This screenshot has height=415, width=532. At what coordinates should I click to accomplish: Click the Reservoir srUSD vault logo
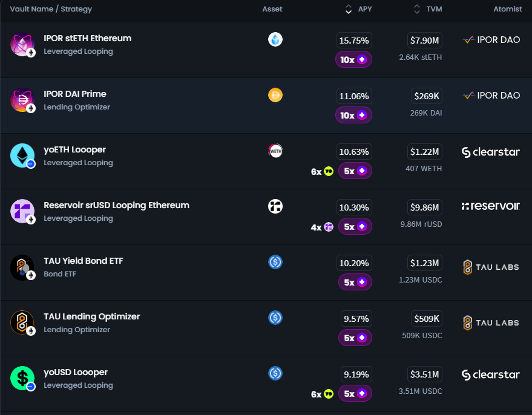22,211
